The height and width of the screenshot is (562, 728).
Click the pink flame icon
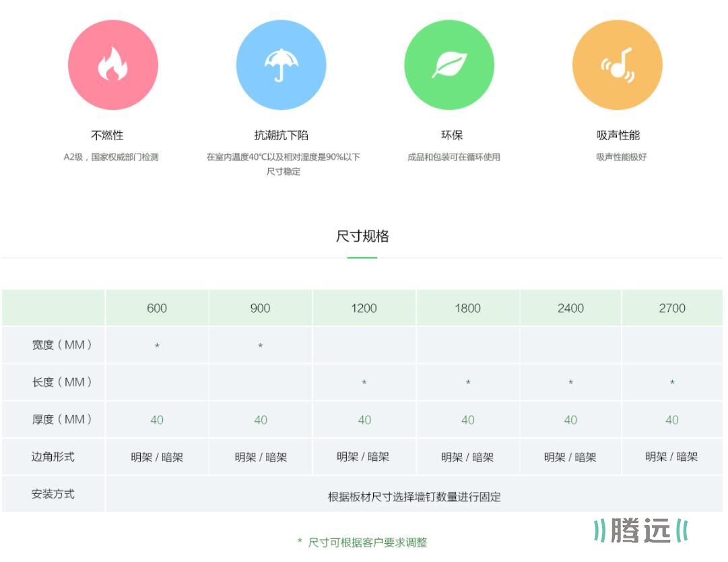tap(112, 65)
